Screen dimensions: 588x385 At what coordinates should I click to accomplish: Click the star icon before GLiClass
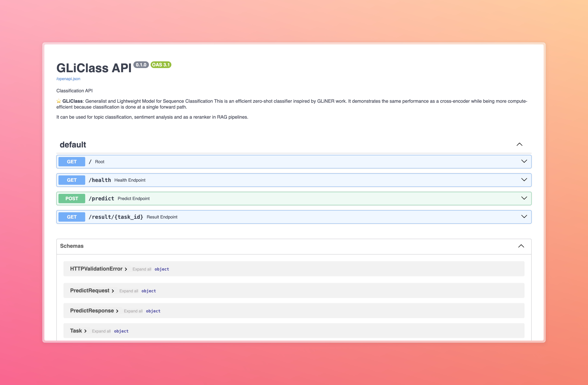click(x=59, y=101)
